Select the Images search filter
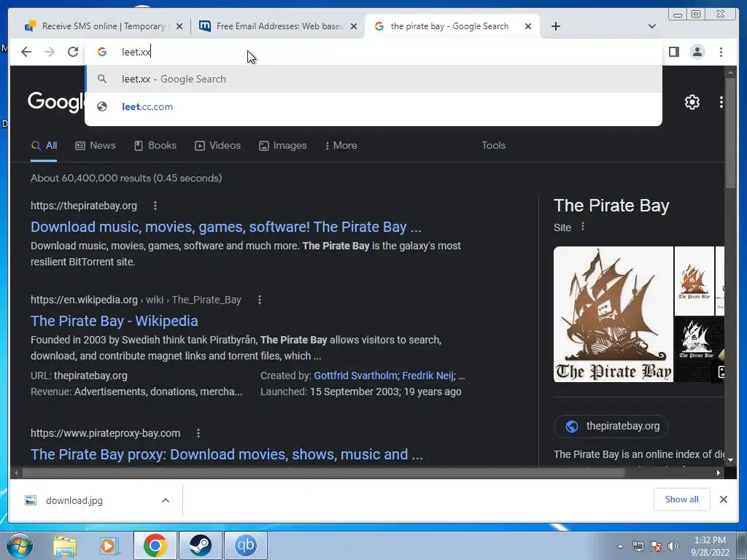The image size is (747, 560). tap(282, 146)
